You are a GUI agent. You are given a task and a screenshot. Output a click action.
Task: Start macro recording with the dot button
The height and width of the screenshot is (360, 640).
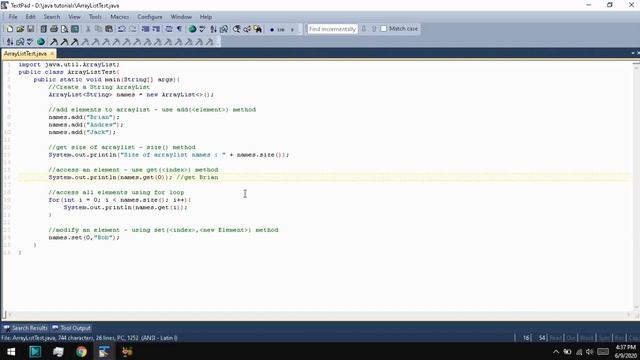(272, 29)
